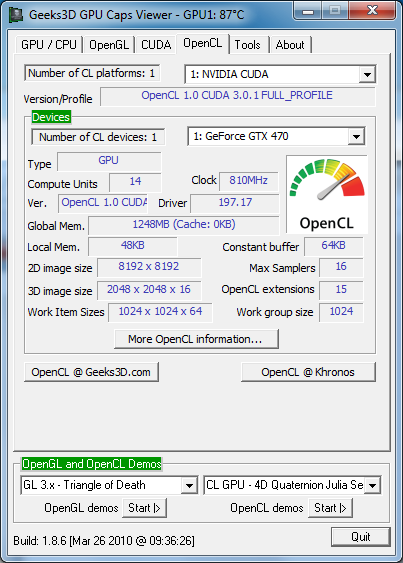Switch to the CUDA tab

pyautogui.click(x=156, y=45)
